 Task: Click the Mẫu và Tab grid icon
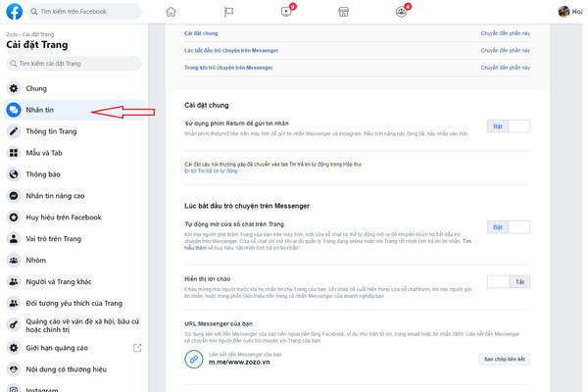point(14,153)
